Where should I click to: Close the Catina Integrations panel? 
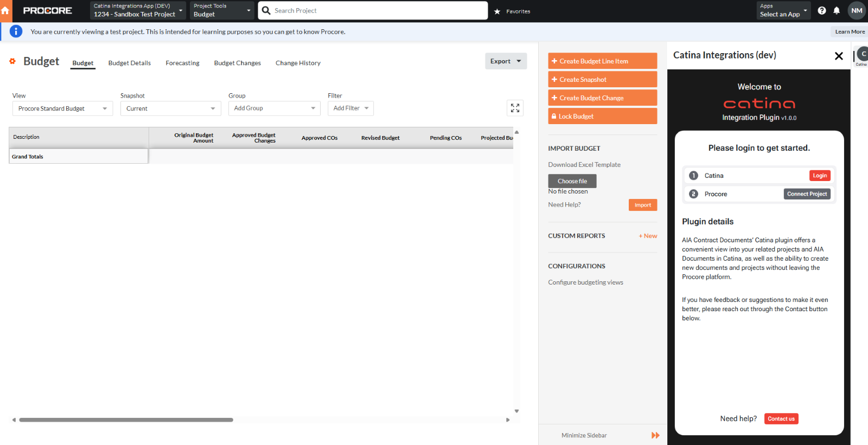[839, 56]
